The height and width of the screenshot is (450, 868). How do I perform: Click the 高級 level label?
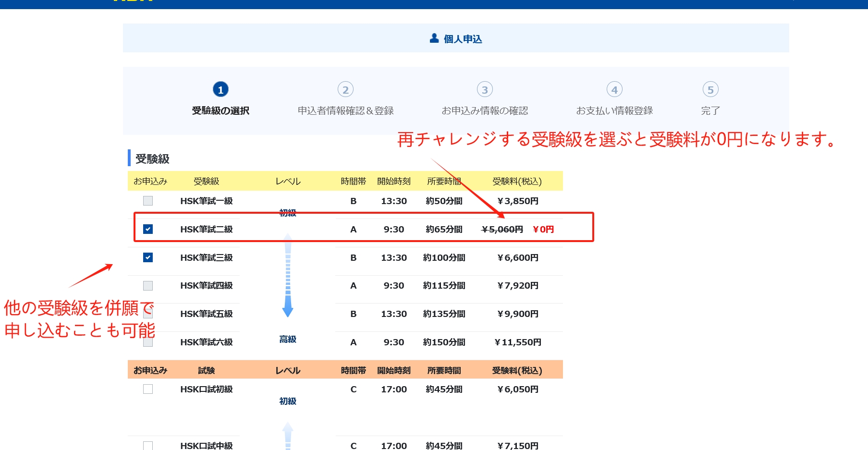[288, 339]
